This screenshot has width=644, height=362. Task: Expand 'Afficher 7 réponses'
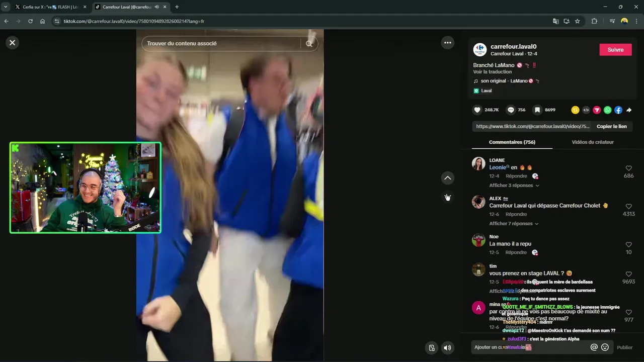tap(514, 224)
